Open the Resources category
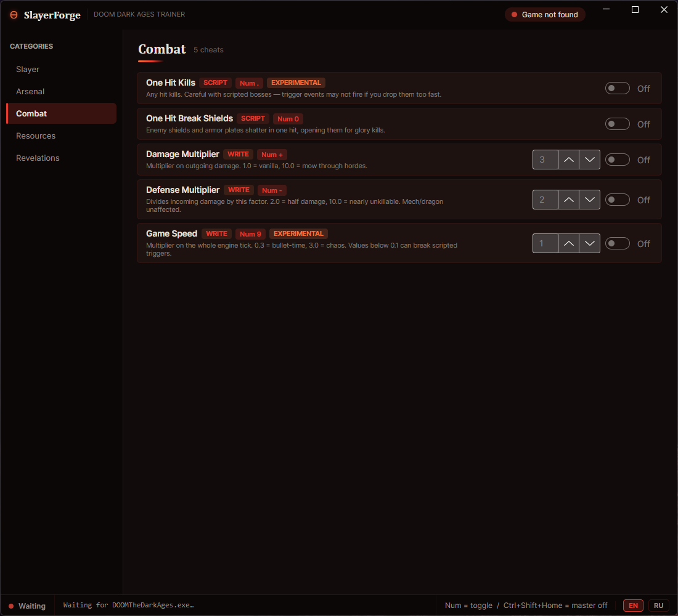 [x=62, y=136]
